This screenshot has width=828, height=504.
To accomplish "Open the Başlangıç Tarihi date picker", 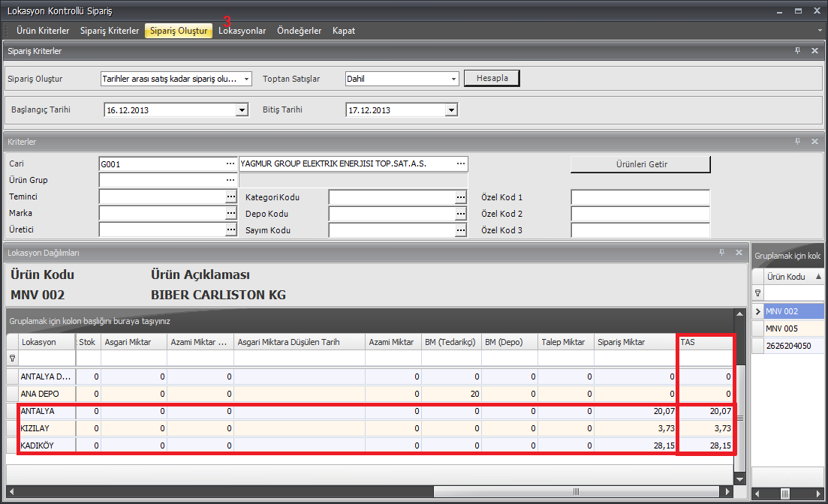I will pos(242,110).
